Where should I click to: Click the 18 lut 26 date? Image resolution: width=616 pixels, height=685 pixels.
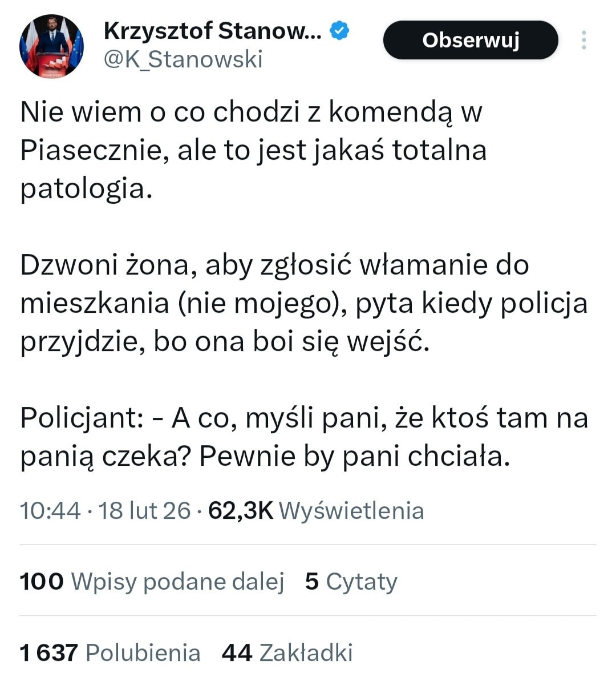tap(144, 510)
